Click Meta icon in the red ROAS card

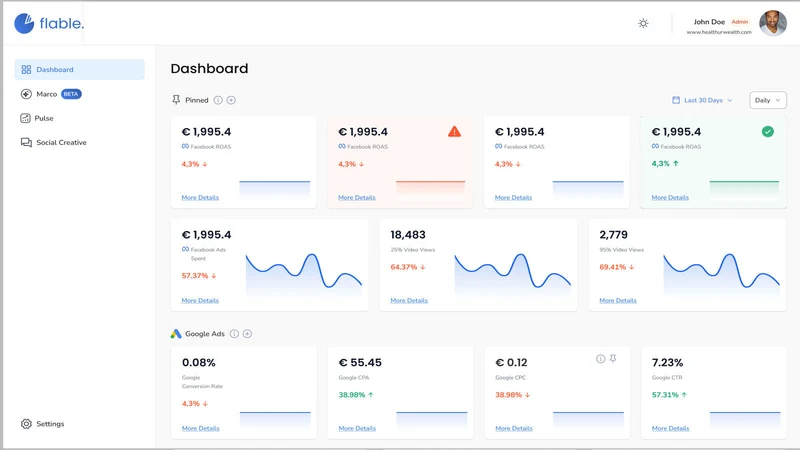[x=342, y=146]
